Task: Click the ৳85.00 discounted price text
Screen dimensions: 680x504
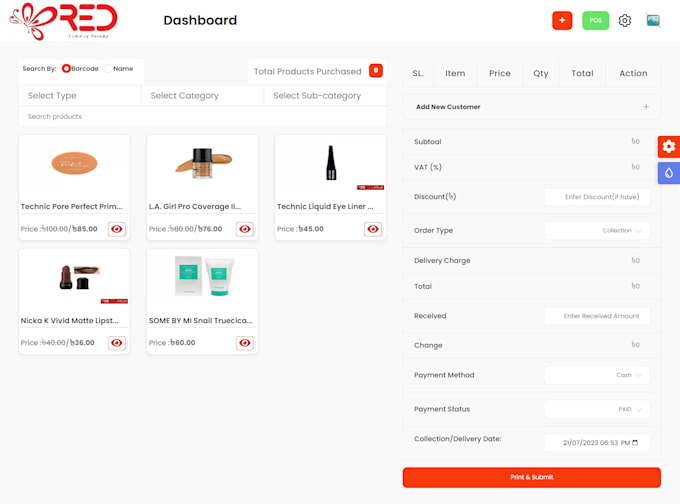Action: tap(85, 229)
